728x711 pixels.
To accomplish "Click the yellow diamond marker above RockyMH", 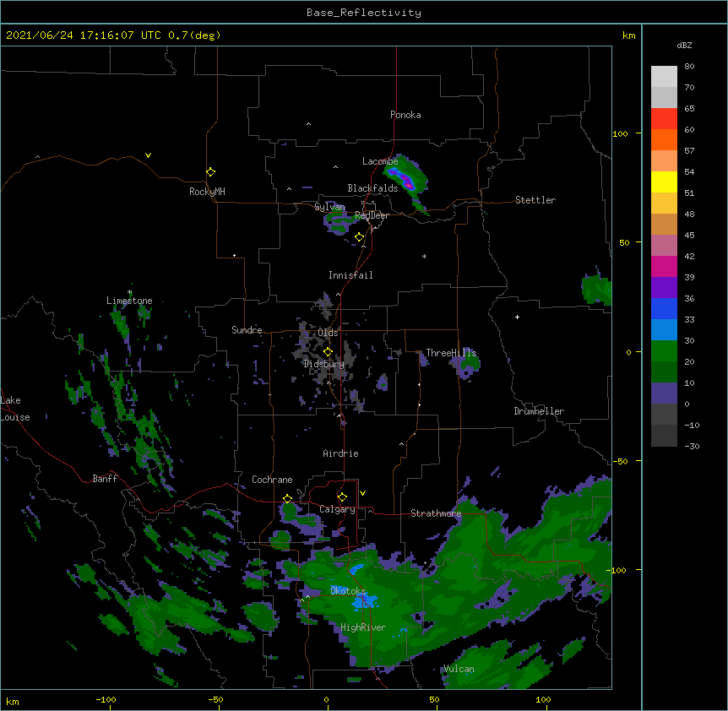I will [x=211, y=172].
